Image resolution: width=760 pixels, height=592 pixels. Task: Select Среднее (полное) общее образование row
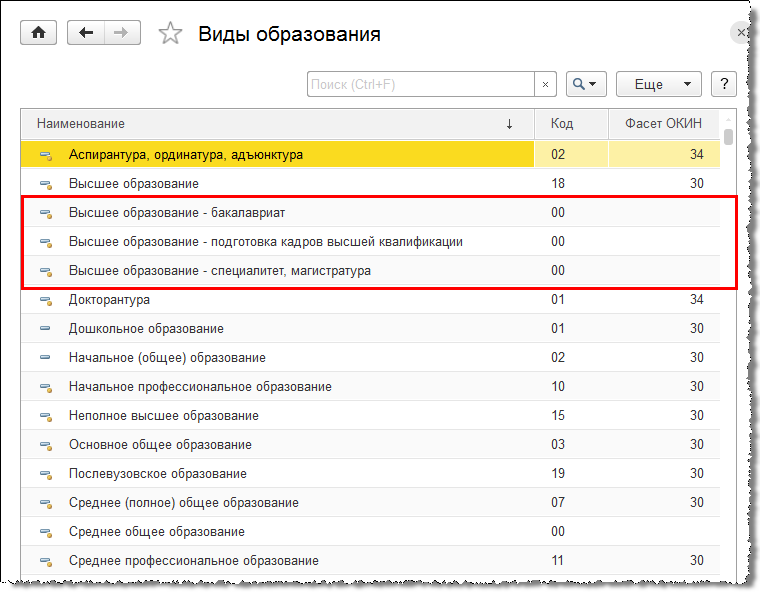(371, 502)
